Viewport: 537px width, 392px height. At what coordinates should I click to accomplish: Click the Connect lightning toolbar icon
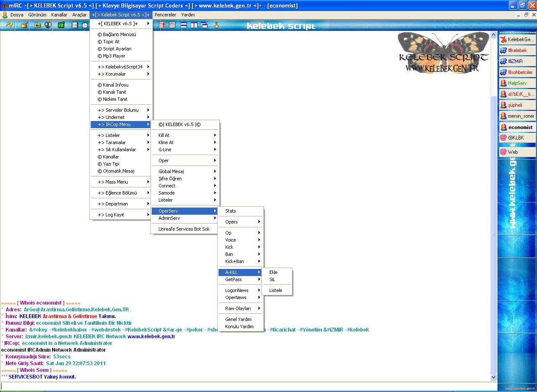click(x=10, y=25)
